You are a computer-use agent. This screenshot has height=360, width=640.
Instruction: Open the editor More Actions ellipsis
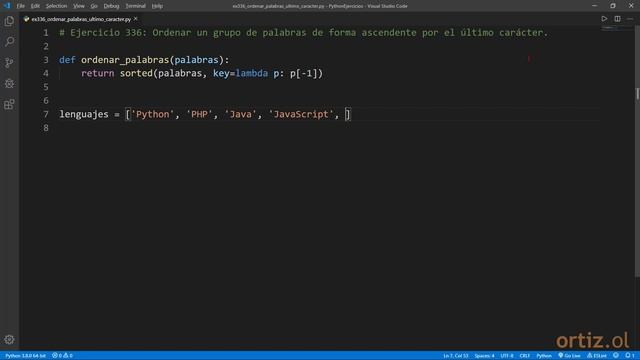[630, 19]
